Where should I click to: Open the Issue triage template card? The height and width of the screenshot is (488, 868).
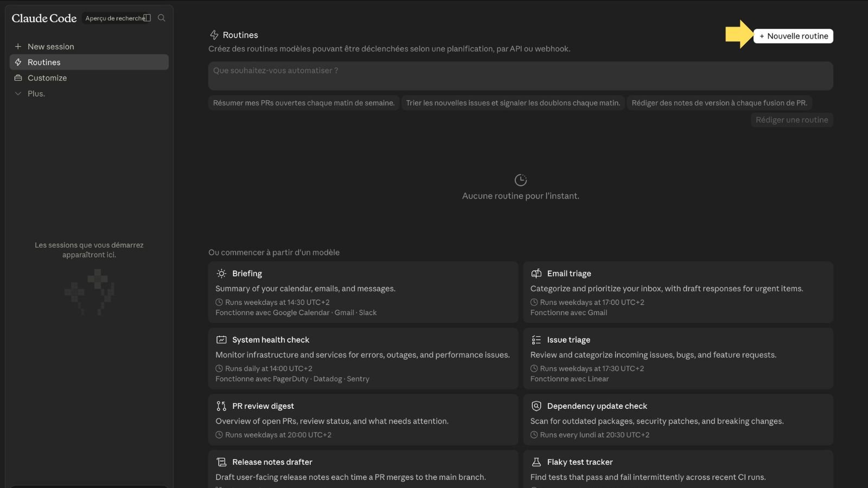(678, 358)
